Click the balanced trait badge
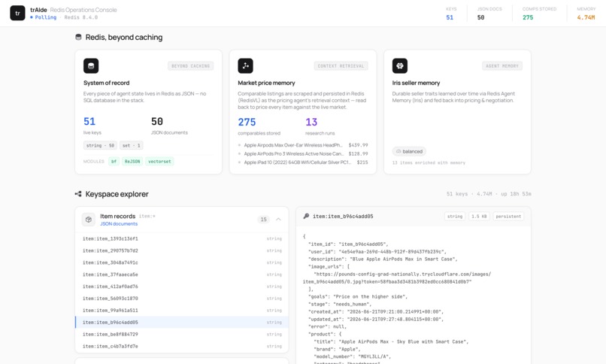This screenshot has width=606, height=364. 409,151
